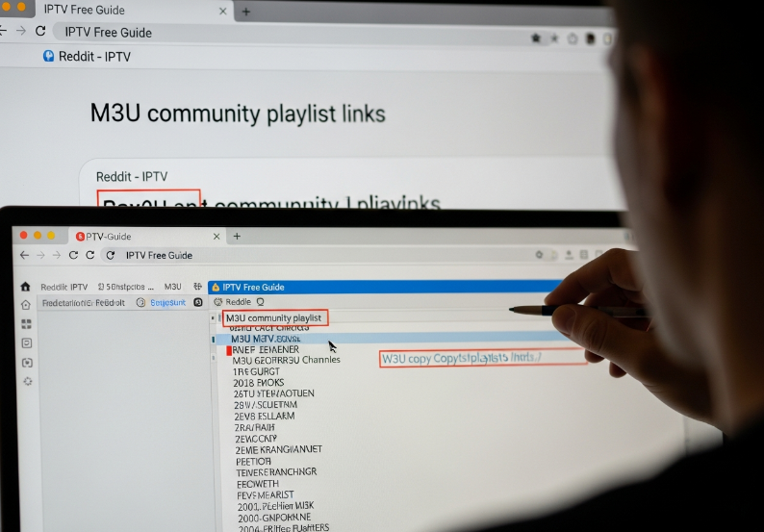Select the 2EV8 ESLLARM row
764x532 pixels.
pyautogui.click(x=265, y=416)
